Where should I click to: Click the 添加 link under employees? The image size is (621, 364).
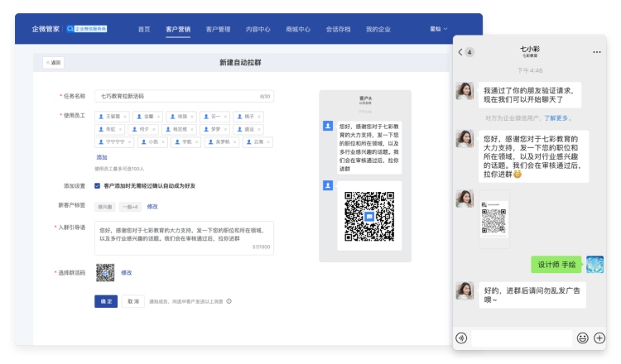pyautogui.click(x=101, y=157)
